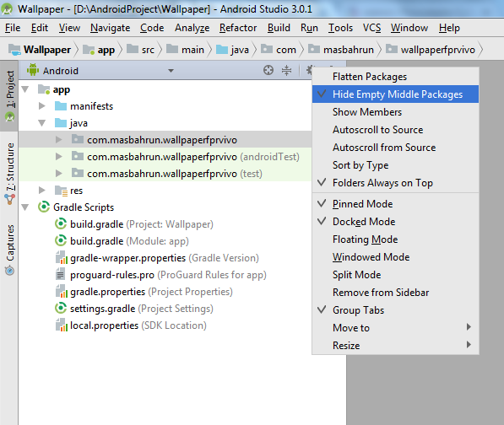The width and height of the screenshot is (504, 425).
Task: Choose Remove from Sidebar
Action: click(395, 292)
